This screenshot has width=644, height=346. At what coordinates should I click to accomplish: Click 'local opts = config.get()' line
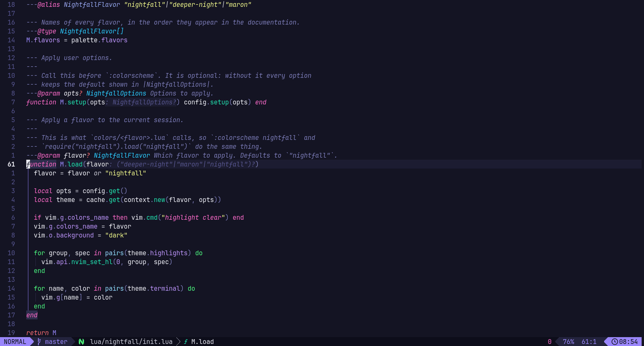click(80, 191)
